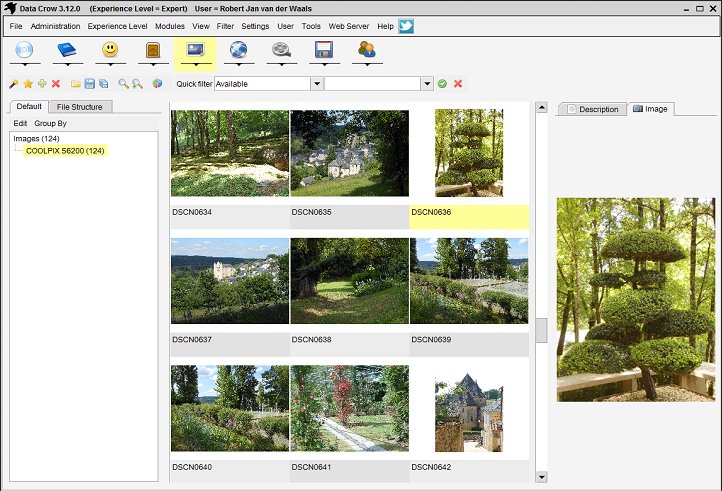Switch to the File Structure tab
This screenshot has height=491, width=722.
pyautogui.click(x=80, y=107)
